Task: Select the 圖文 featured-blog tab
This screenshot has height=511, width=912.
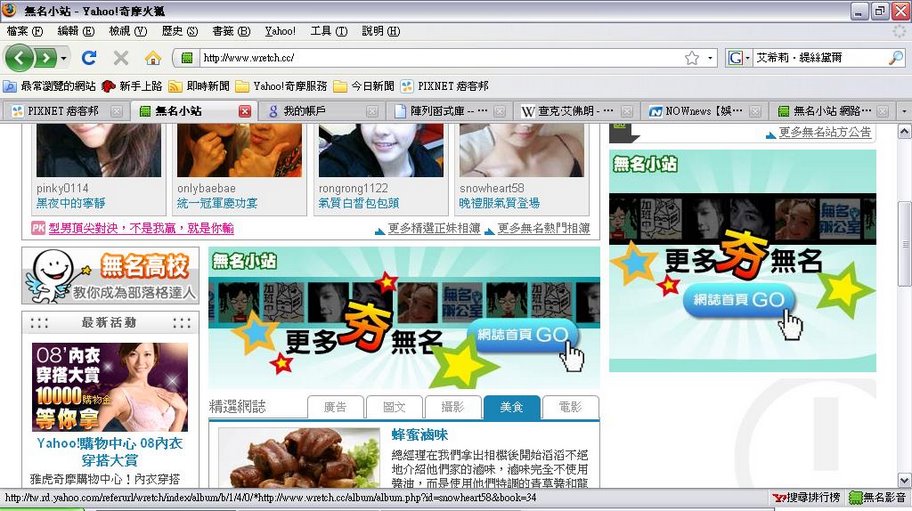Action: (394, 407)
